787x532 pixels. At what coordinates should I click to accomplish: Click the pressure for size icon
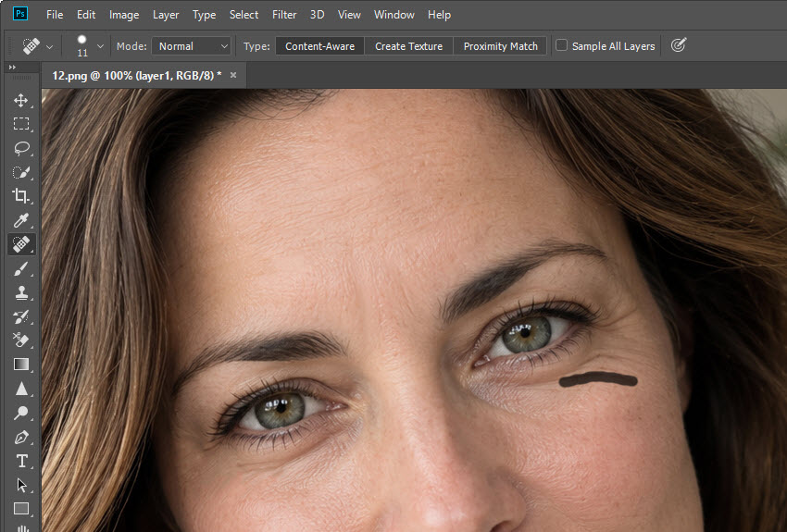pos(678,45)
